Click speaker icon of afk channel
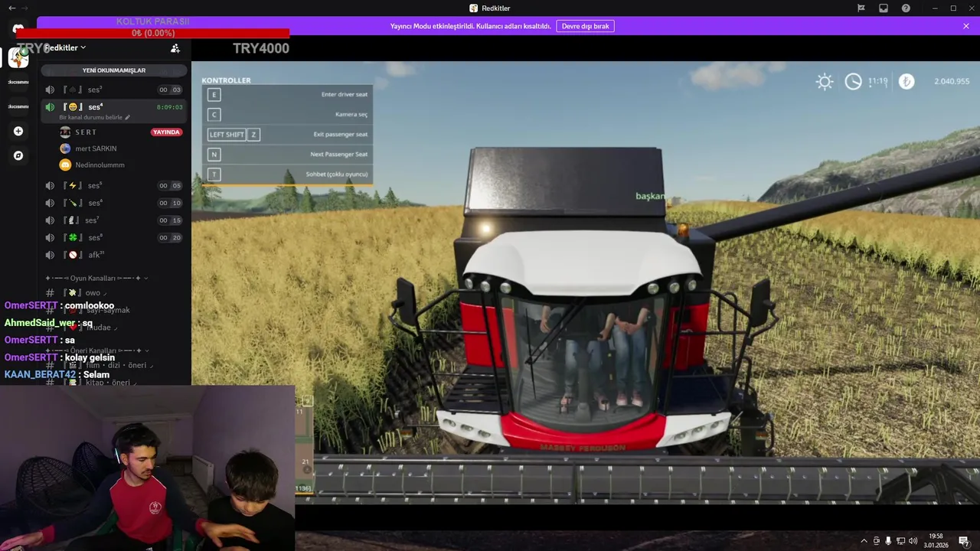Screen dimensions: 980x551 (x=50, y=255)
